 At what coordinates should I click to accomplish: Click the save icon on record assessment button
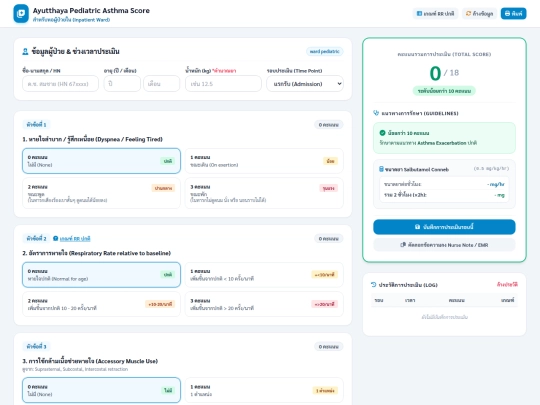pyautogui.click(x=417, y=227)
